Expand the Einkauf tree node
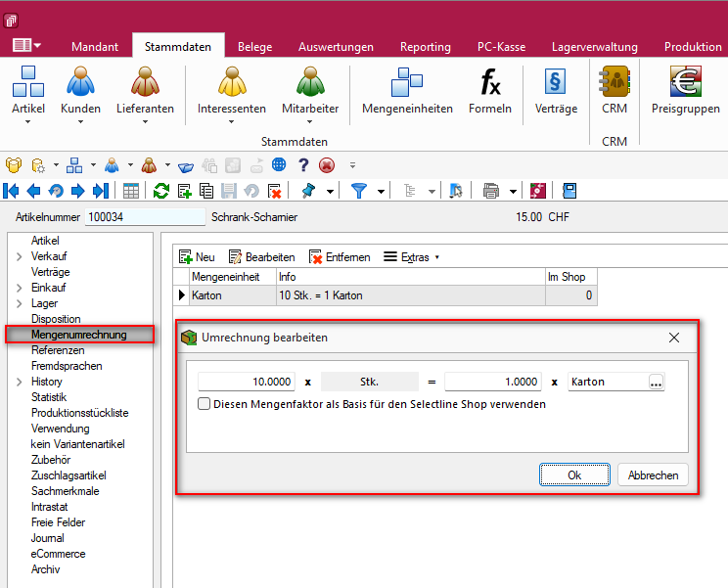 [x=19, y=289]
